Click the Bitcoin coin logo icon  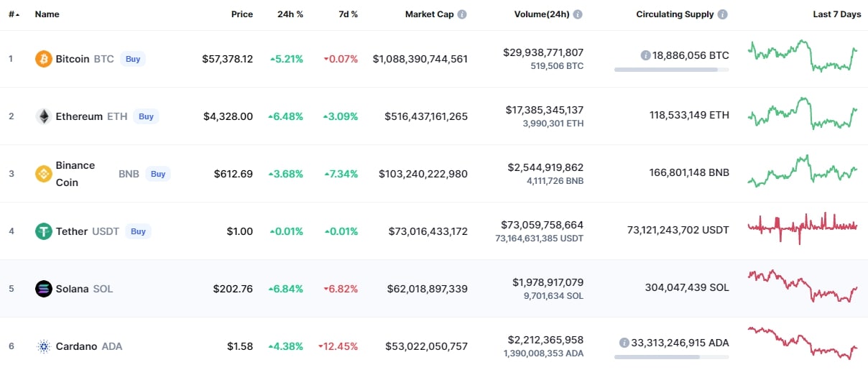click(x=44, y=59)
